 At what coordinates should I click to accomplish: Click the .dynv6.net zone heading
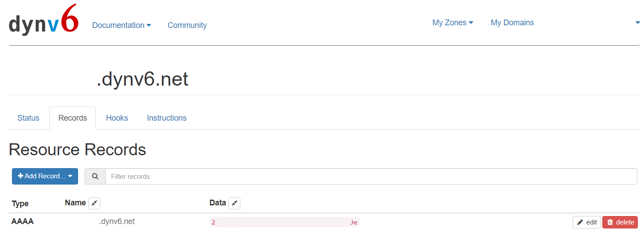142,79
